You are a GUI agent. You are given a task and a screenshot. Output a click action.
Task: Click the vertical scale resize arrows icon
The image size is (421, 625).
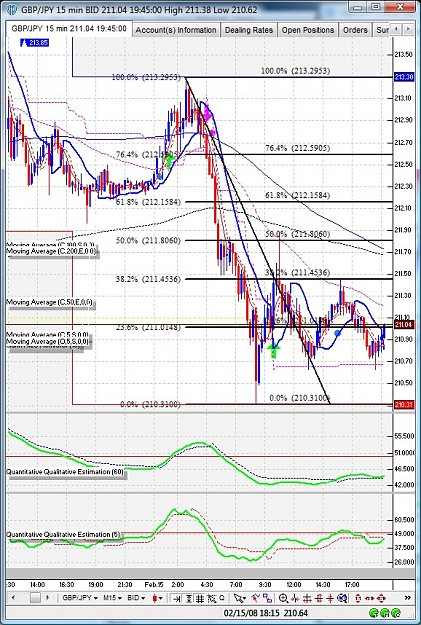click(358, 598)
